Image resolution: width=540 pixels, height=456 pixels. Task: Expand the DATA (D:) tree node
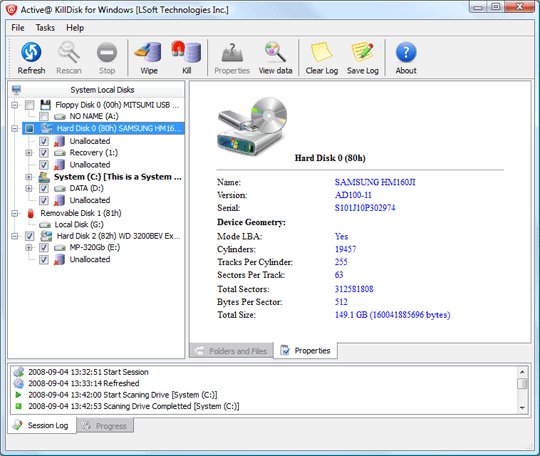29,188
